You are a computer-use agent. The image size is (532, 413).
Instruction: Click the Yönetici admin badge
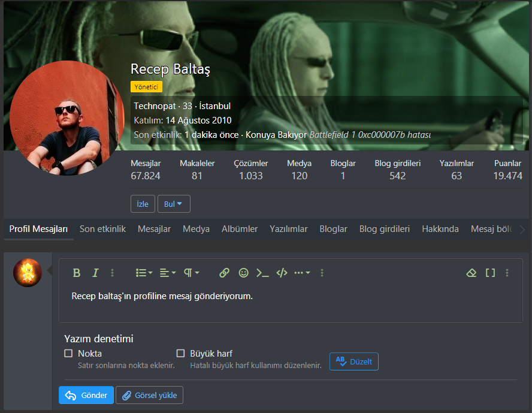pyautogui.click(x=146, y=87)
